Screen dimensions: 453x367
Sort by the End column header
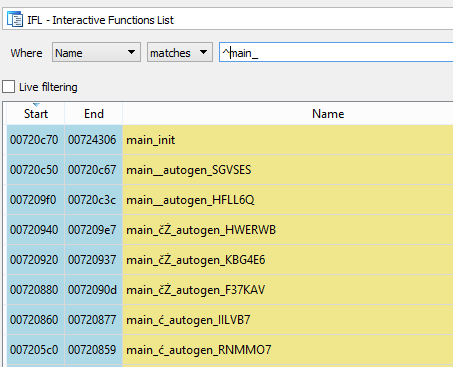pos(94,114)
